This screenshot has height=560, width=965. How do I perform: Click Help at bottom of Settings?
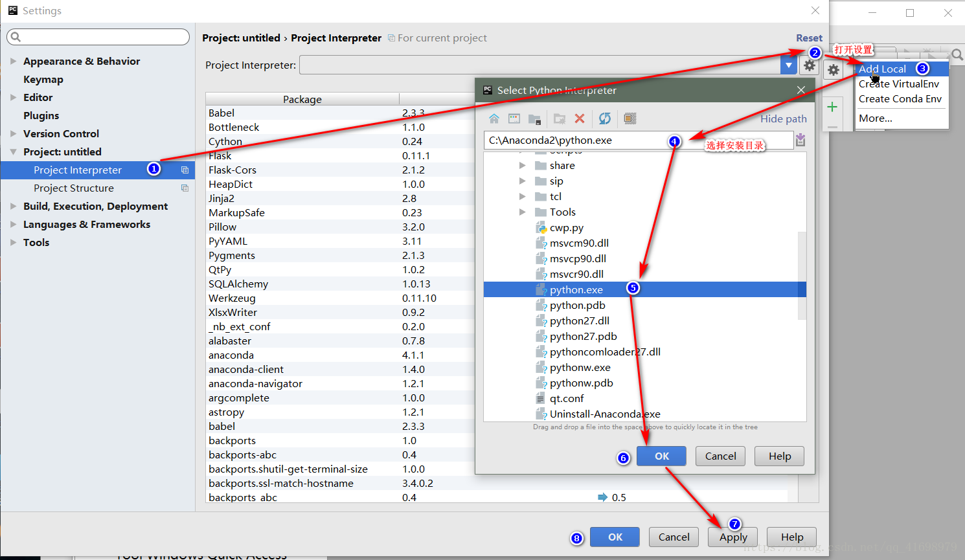click(791, 537)
